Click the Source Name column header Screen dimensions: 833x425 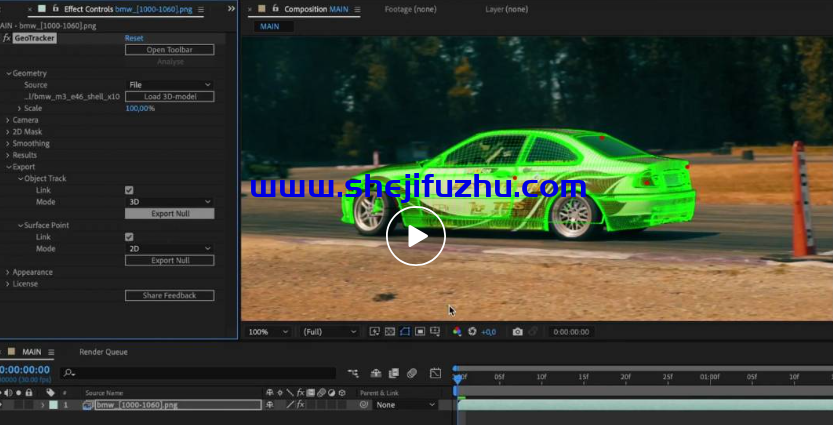tap(104, 393)
